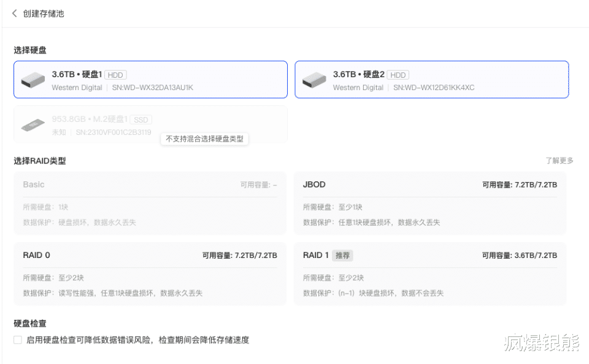This screenshot has height=364, width=589.
Task: Go back using the arrow beside 创建存储池
Action: pyautogui.click(x=15, y=13)
